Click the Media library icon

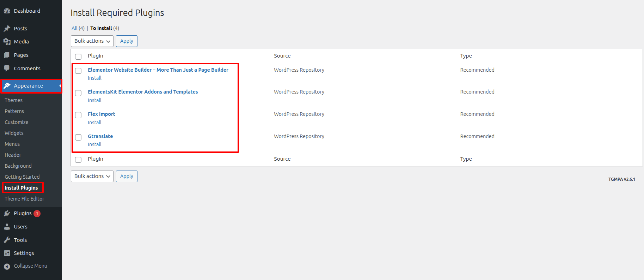[x=7, y=42]
